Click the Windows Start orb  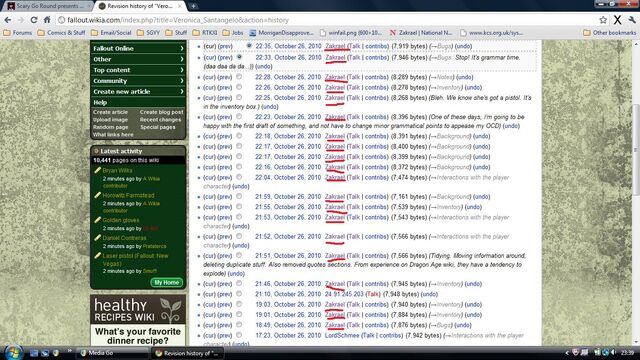(13, 353)
